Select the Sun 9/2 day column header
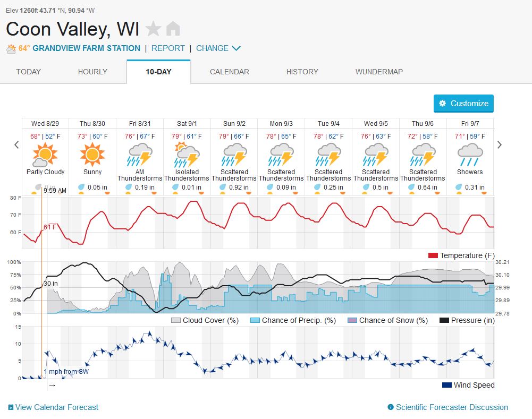This screenshot has width=532, height=419. click(x=234, y=123)
